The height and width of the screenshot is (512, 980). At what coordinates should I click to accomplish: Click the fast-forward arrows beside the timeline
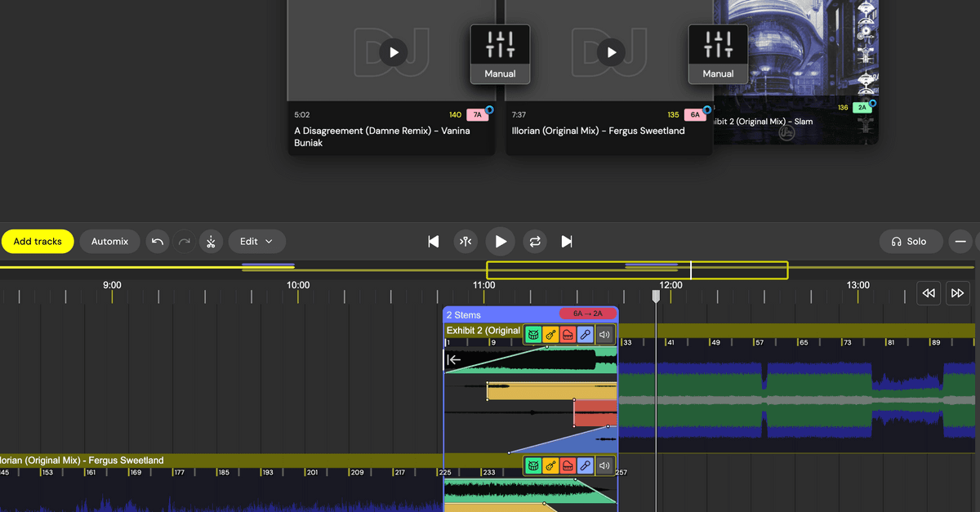click(957, 292)
